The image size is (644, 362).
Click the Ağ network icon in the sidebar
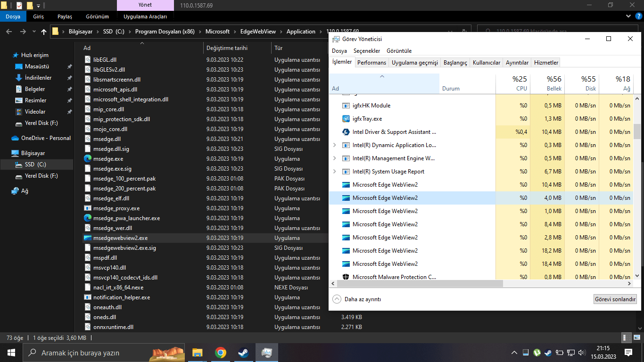[x=15, y=191]
